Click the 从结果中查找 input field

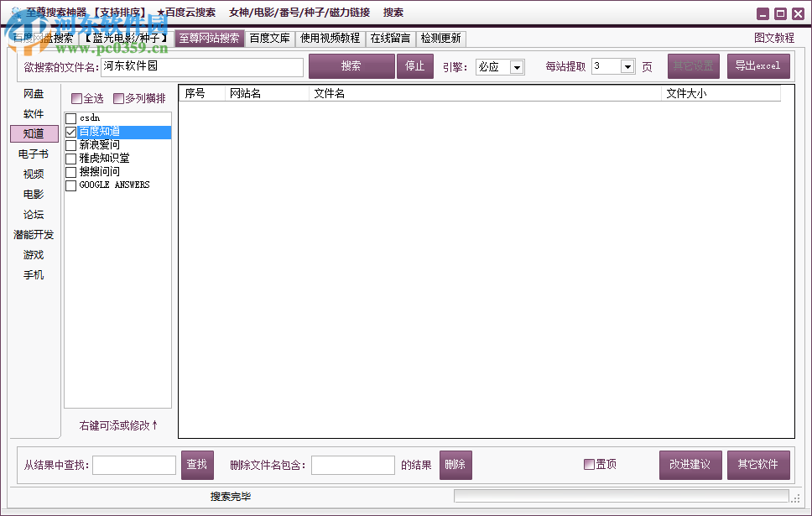point(134,465)
